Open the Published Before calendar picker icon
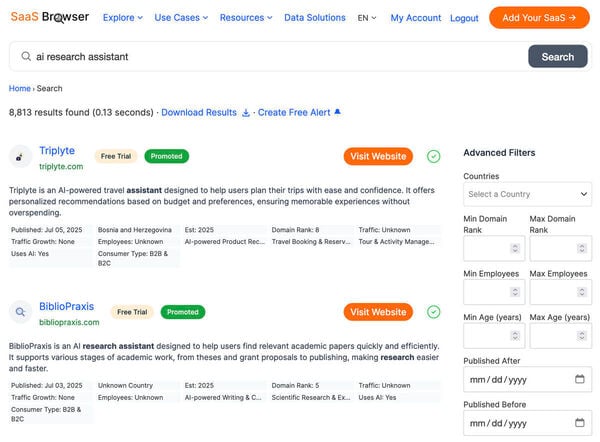Image resolution: width=600 pixels, height=442 pixels. point(580,422)
